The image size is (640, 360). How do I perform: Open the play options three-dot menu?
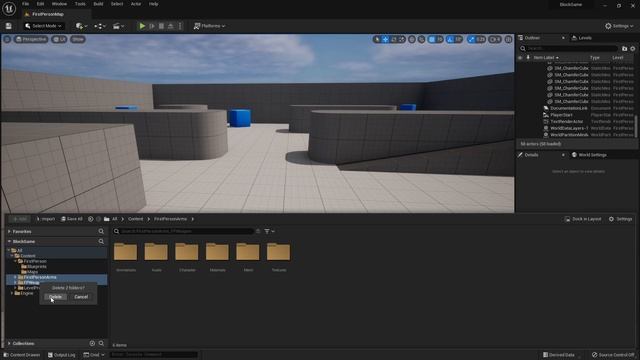180,26
